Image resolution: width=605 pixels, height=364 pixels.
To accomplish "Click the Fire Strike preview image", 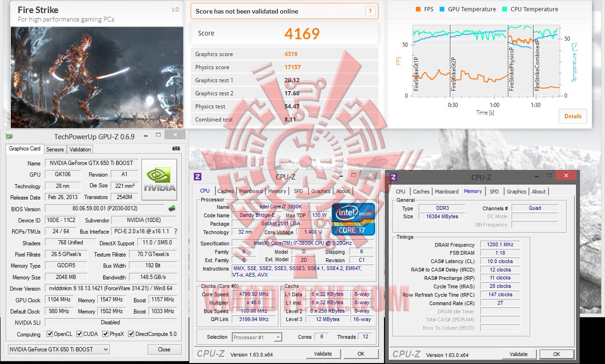I will pyautogui.click(x=97, y=77).
